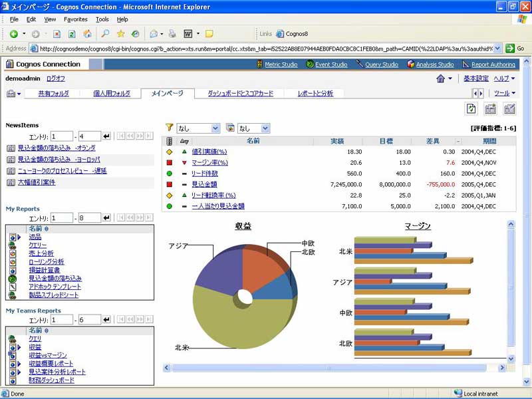
Task: Click My Reports entry go arrow button
Action: 106,218
